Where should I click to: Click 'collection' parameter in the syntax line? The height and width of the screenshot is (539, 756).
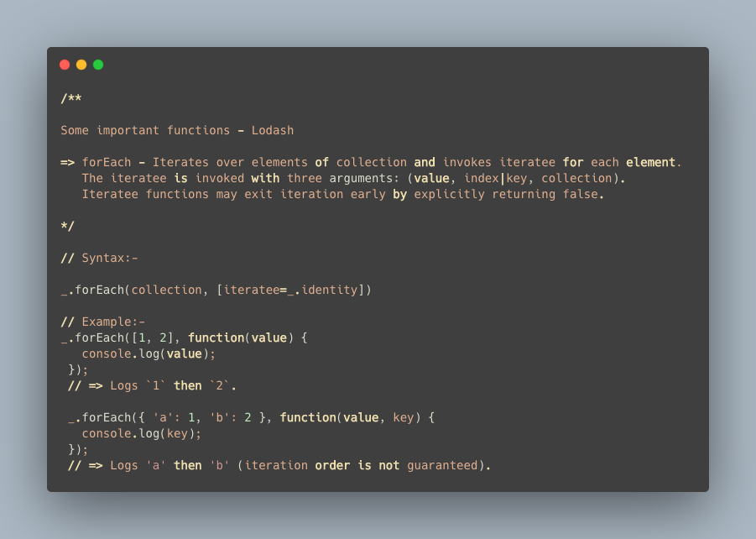point(166,290)
